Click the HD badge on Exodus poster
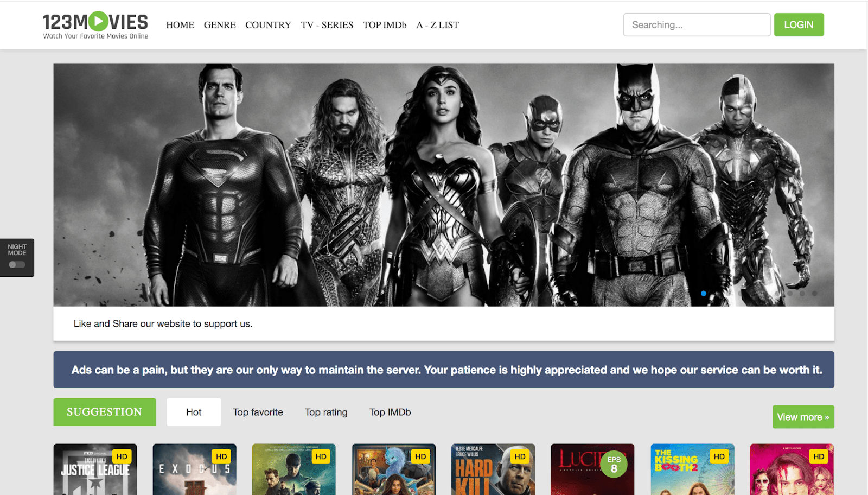The width and height of the screenshot is (868, 495). point(221,456)
